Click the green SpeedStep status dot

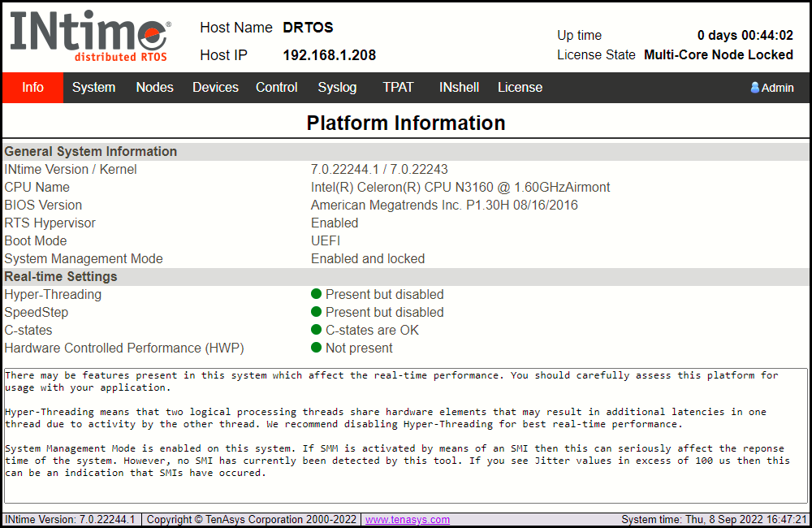[x=317, y=312]
